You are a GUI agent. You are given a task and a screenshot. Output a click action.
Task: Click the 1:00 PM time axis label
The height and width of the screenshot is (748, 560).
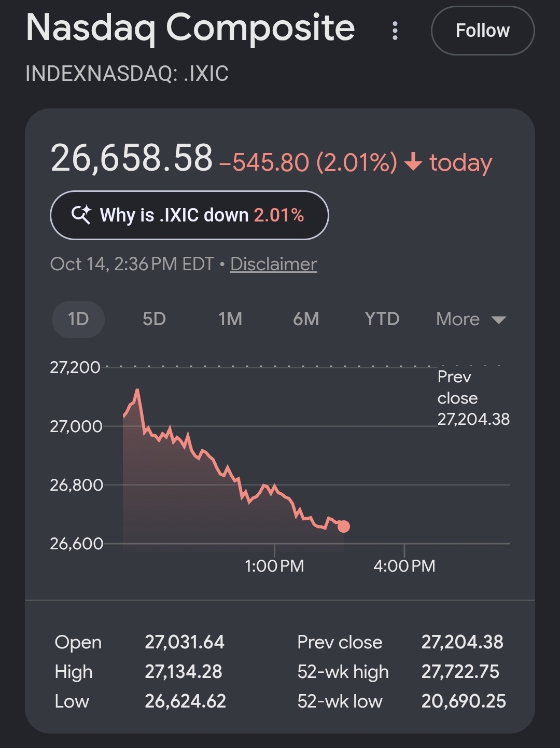pos(274,565)
